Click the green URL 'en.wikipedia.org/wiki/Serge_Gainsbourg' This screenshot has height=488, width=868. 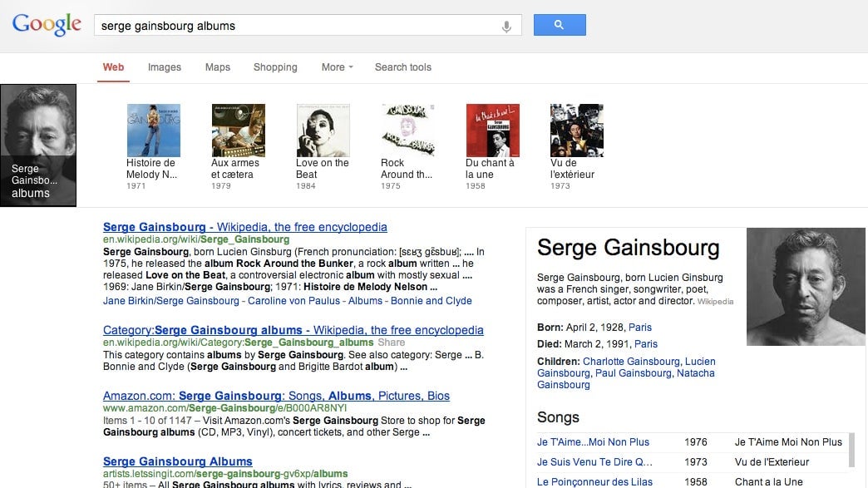click(196, 239)
